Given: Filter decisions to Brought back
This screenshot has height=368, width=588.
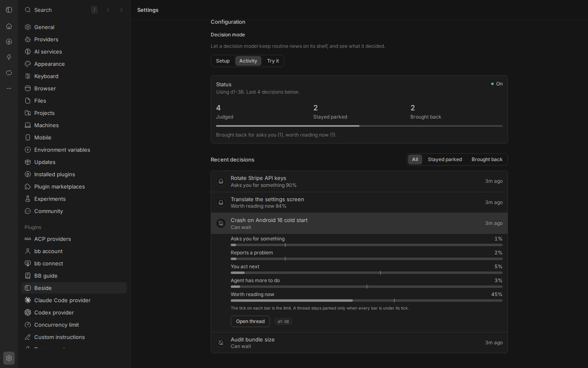Looking at the screenshot, I should (487, 159).
